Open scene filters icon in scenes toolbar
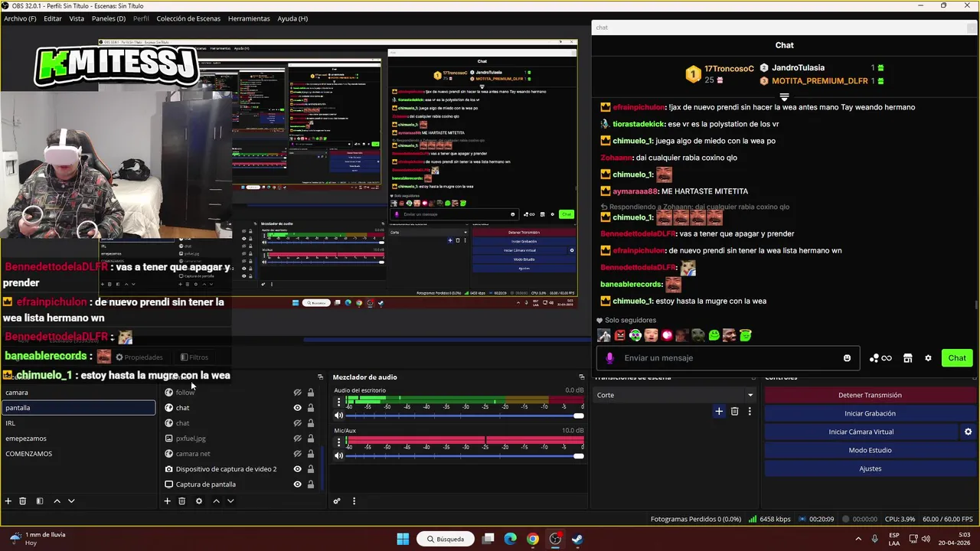The height and width of the screenshot is (551, 980). point(39,501)
